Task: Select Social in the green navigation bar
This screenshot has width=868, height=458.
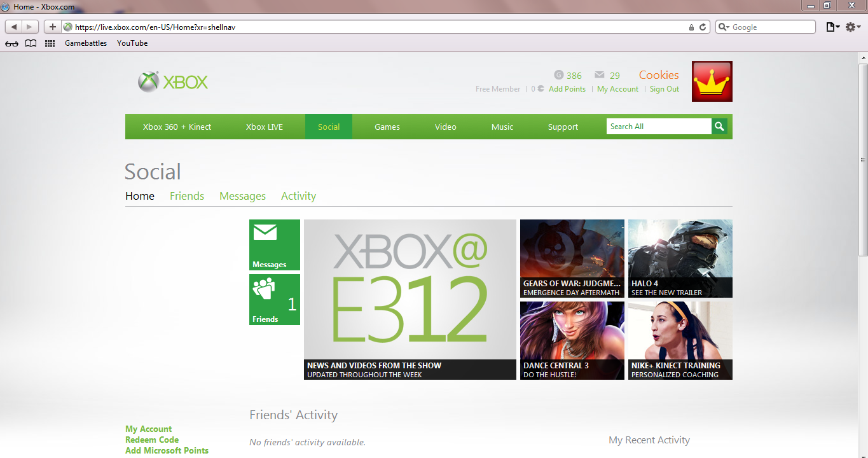Action: pos(329,127)
